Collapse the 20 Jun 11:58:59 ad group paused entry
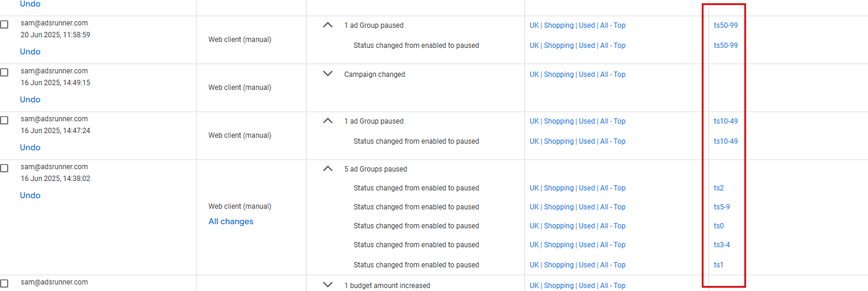This screenshot has height=291, width=868. 328,25
